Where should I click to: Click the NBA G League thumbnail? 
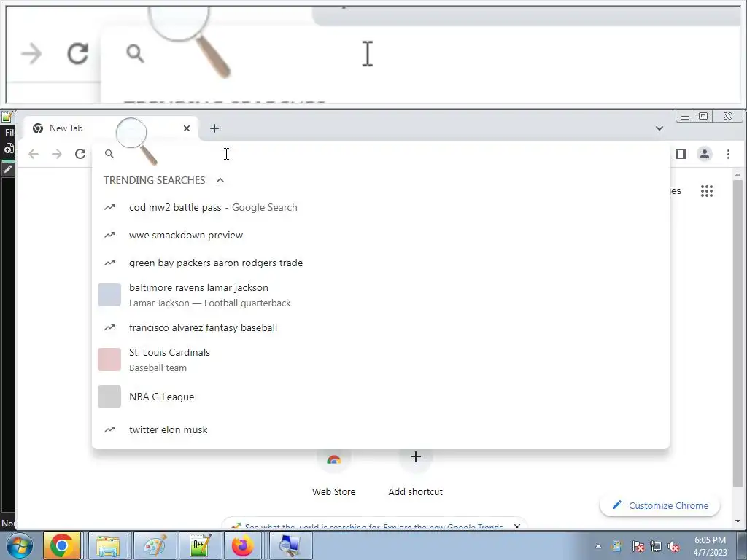(x=109, y=397)
